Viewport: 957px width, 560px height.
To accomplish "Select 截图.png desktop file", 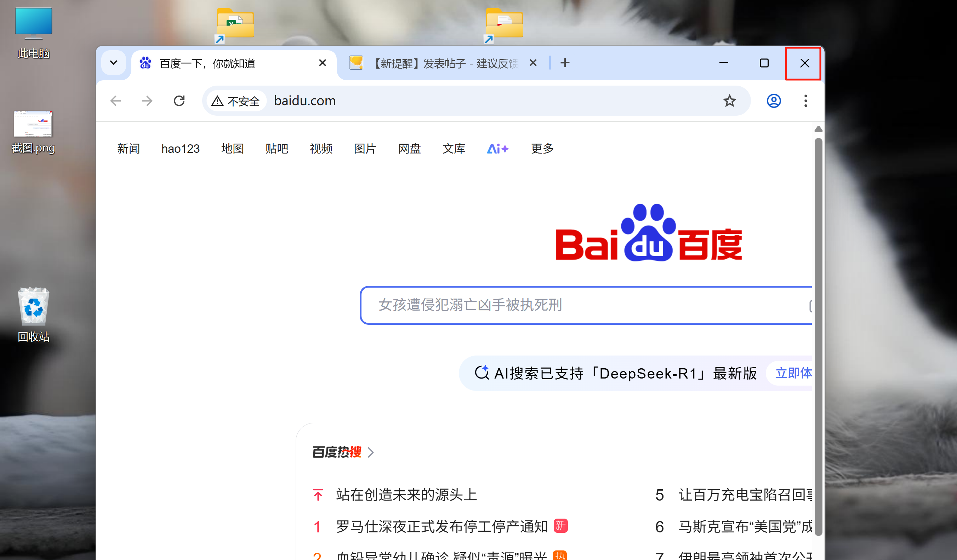I will [33, 132].
